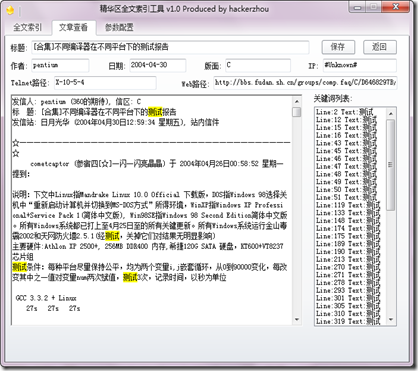Viewport: 418px width, 371px height.
Task: Select keyword entry 'Line:301 Text:测试'
Action: pyautogui.click(x=348, y=298)
